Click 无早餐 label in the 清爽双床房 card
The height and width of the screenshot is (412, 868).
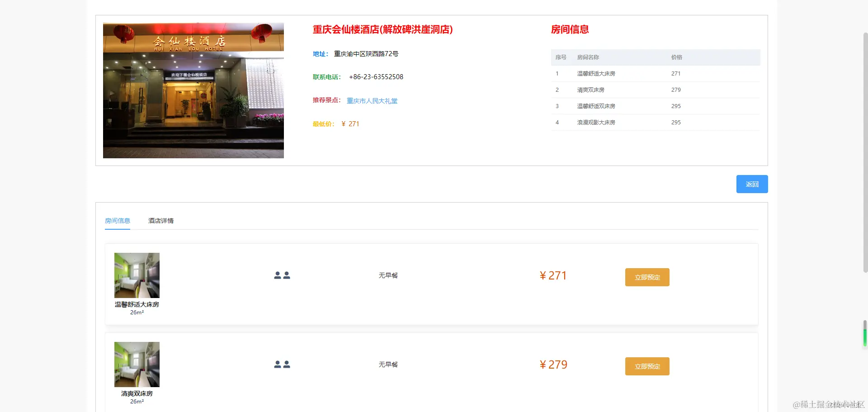point(388,365)
